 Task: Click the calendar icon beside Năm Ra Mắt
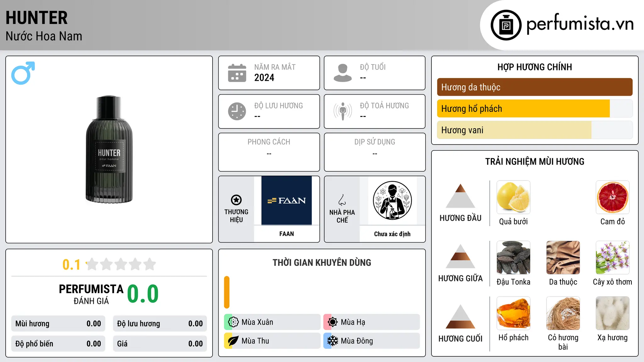pos(237,73)
